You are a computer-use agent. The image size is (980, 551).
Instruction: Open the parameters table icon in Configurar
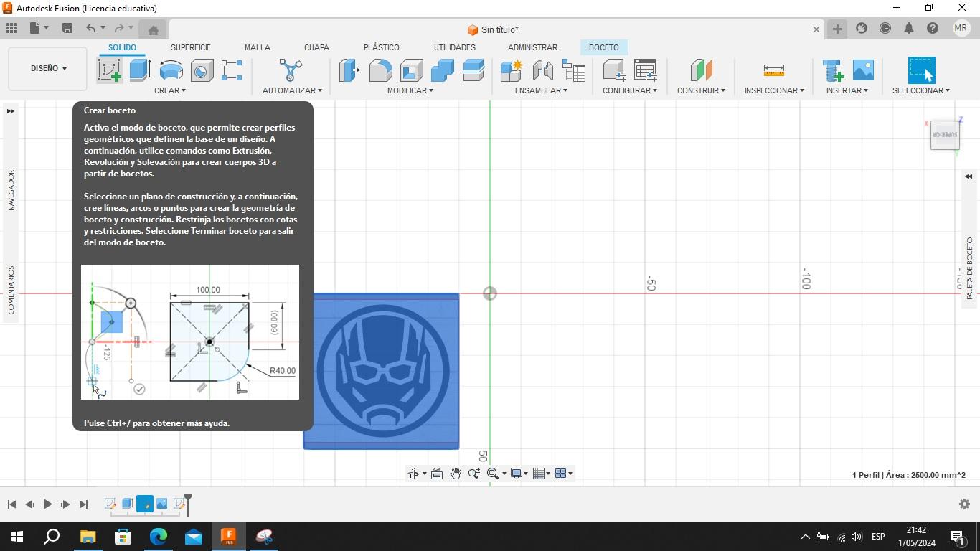point(645,70)
